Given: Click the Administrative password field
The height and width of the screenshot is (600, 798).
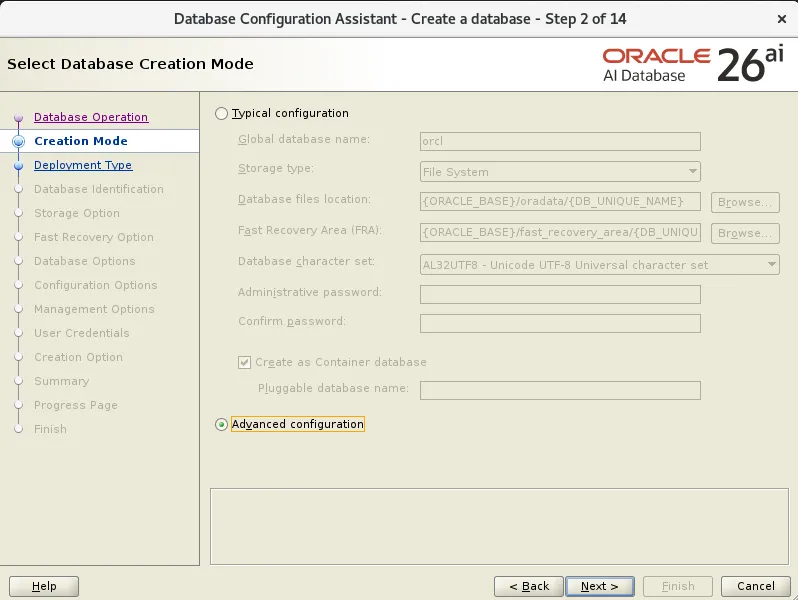Looking at the screenshot, I should coord(560,294).
